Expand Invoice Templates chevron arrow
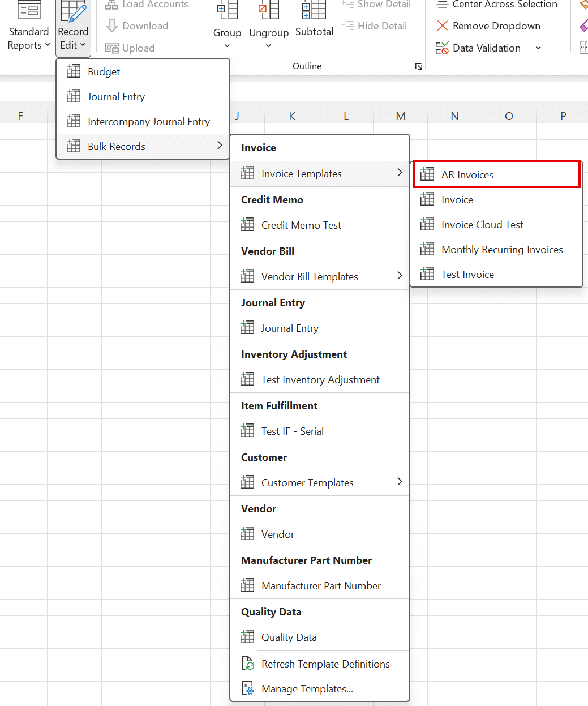The width and height of the screenshot is (588, 706). [400, 172]
